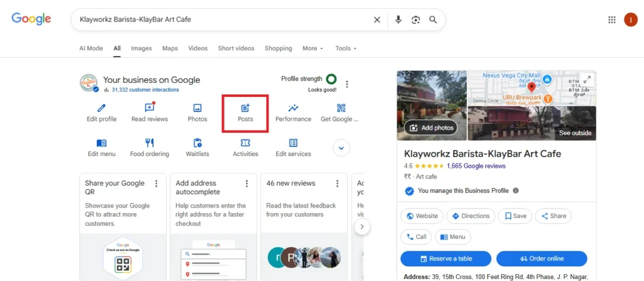
Task: Open the 46 new reviews card
Action: point(304,227)
